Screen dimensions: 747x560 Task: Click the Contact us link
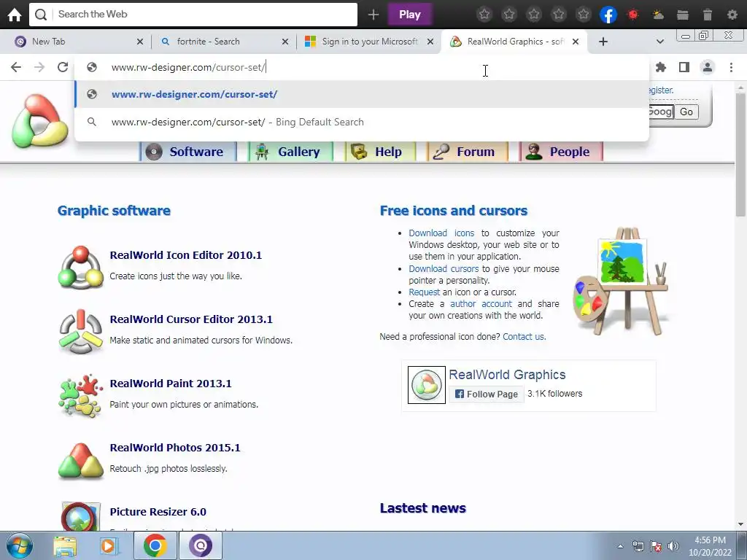(524, 337)
